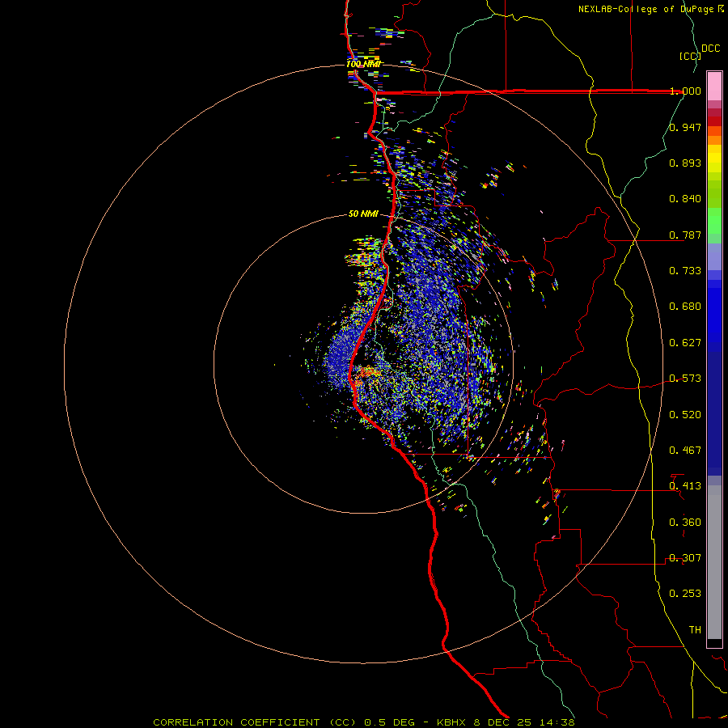
Task: Click the 0.520 scale value
Action: point(685,415)
